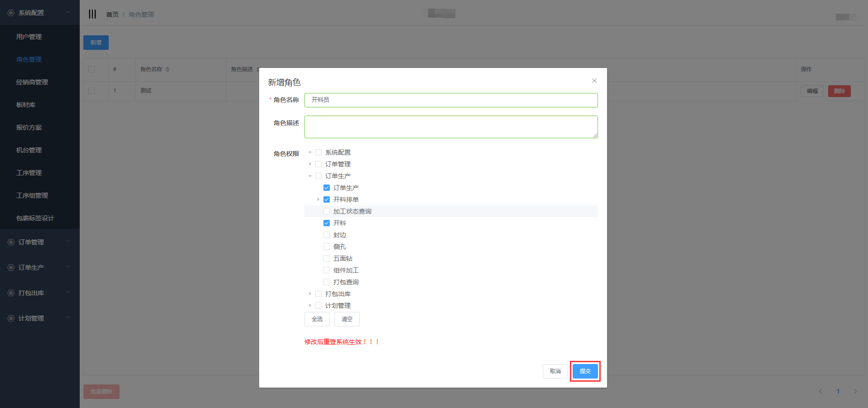Click the 提交 button

coord(585,371)
